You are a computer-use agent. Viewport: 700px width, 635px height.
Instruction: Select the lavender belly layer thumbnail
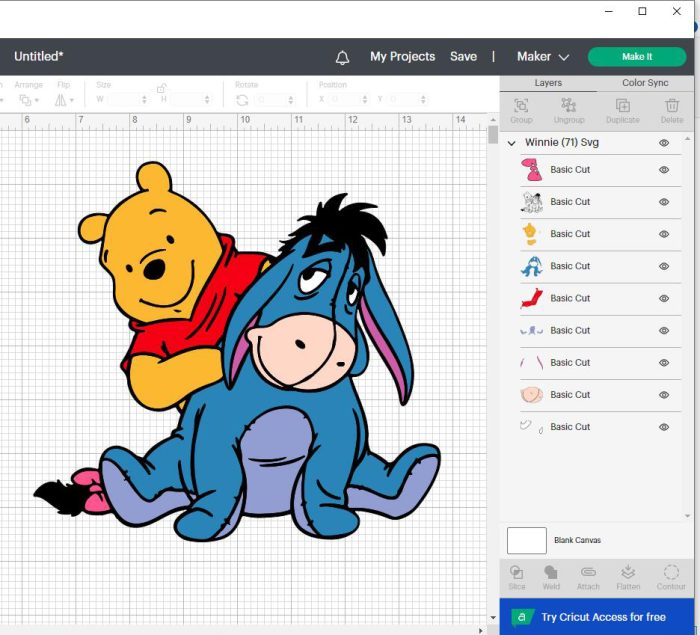pos(531,330)
